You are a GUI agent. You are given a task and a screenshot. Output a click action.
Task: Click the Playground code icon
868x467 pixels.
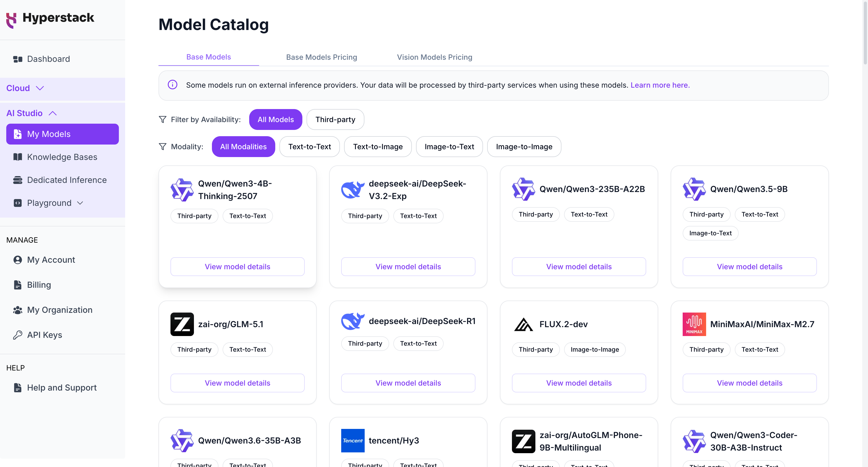17,203
